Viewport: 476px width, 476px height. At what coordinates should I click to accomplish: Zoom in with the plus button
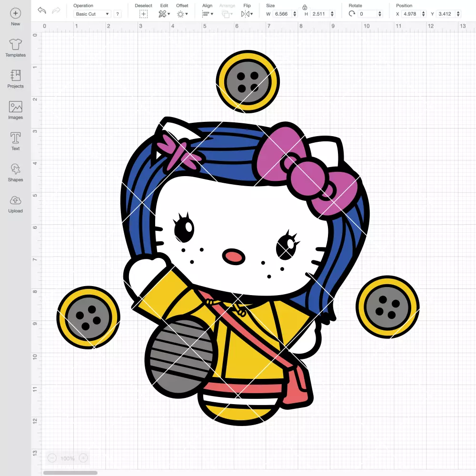point(83,458)
